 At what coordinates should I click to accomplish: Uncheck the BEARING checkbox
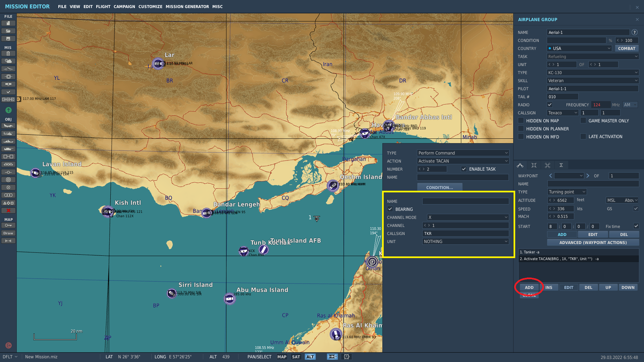point(390,209)
